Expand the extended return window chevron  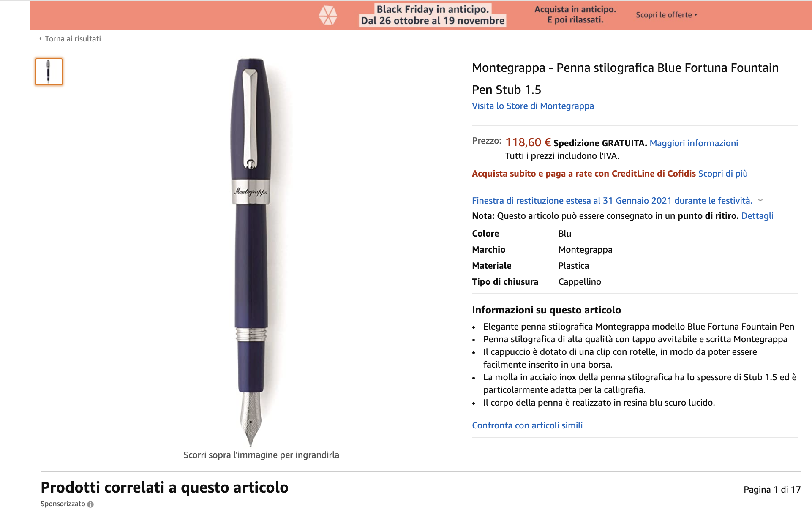tap(760, 200)
